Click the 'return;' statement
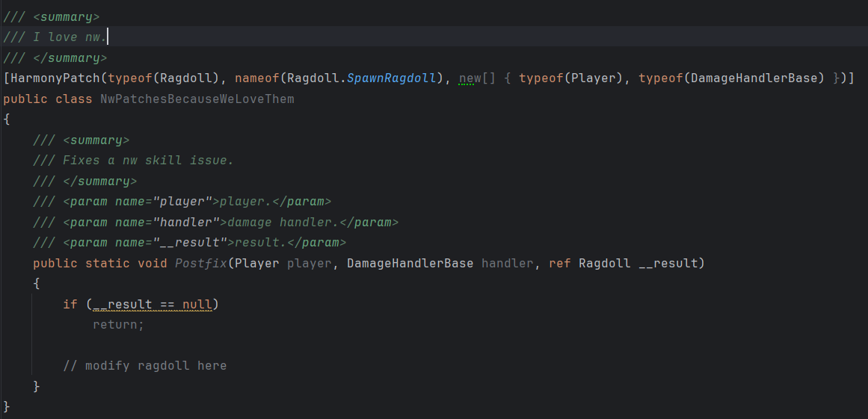 pos(118,325)
